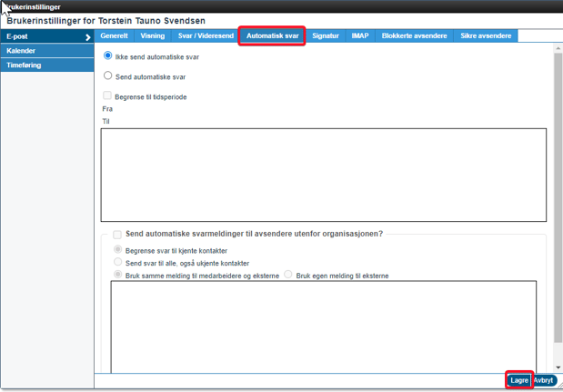Click the Avbryt button

[x=544, y=381]
